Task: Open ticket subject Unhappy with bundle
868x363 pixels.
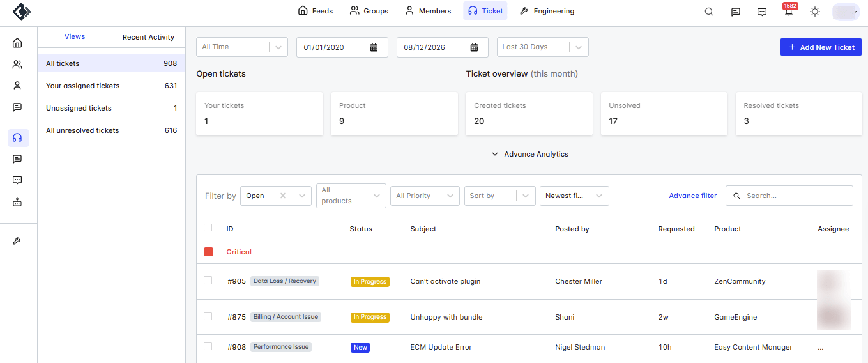Action: (x=446, y=317)
